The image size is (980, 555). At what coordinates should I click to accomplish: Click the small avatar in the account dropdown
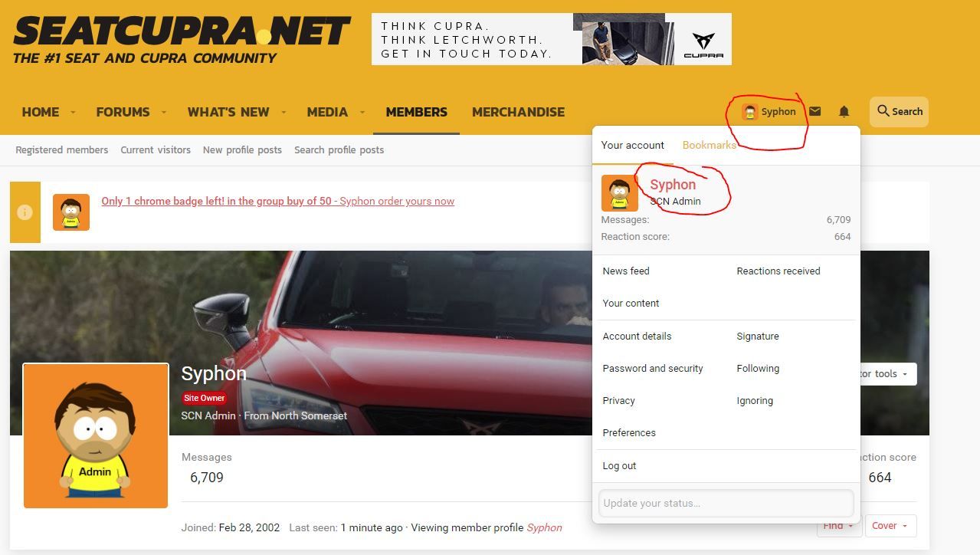[620, 193]
